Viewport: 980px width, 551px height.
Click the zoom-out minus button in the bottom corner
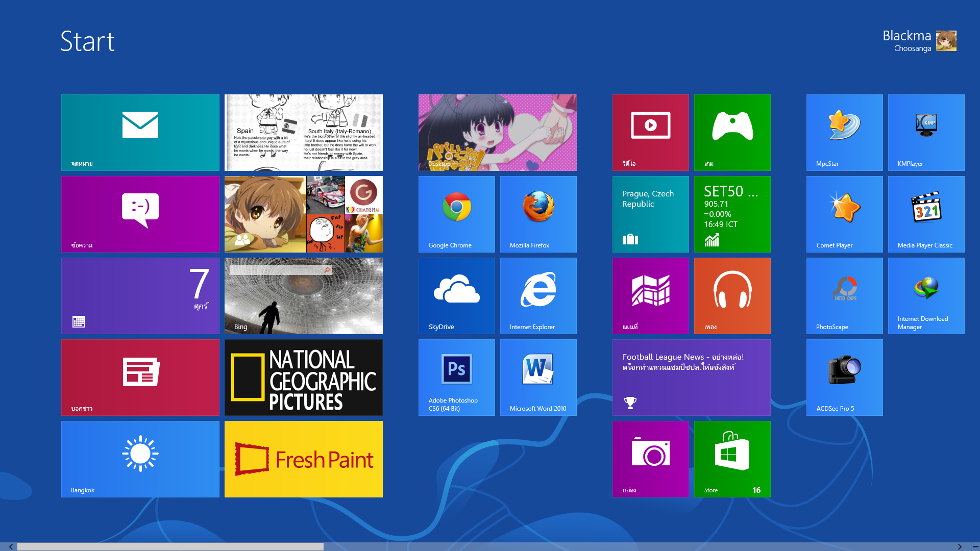(x=975, y=546)
